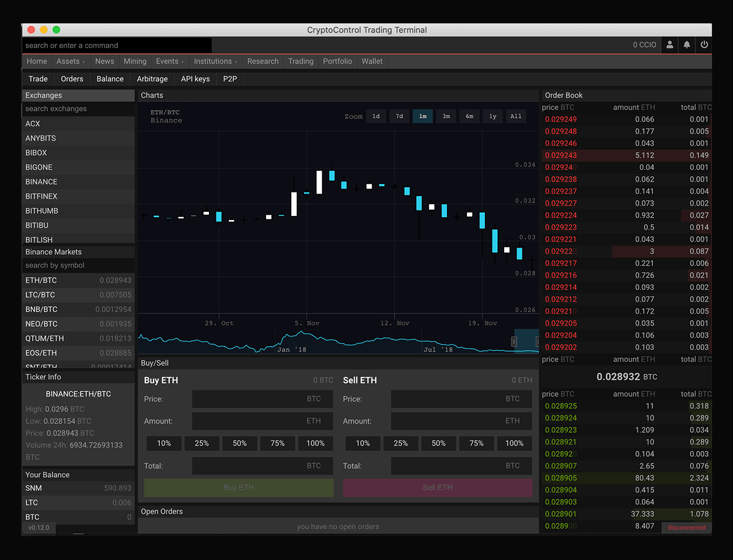Open the Research menu item
This screenshot has height=560, width=733.
(x=263, y=61)
